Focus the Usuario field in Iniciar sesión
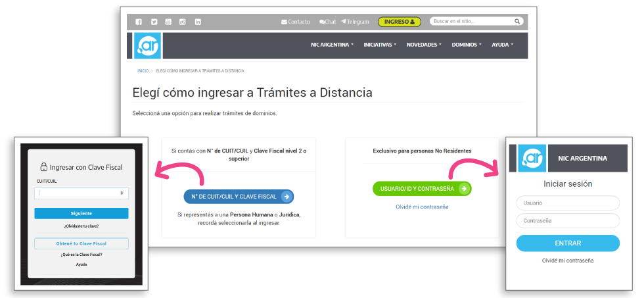Image resolution: width=644 pixels, height=298 pixels. pos(568,203)
